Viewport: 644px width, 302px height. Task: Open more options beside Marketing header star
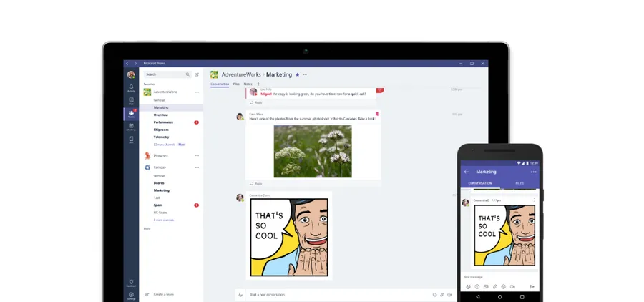(305, 74)
